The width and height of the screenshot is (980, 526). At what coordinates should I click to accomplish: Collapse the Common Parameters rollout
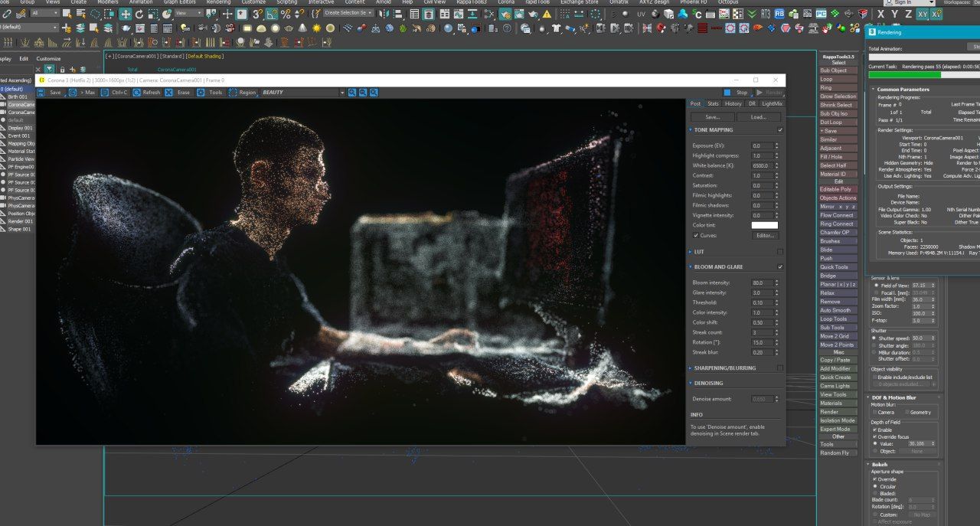point(873,89)
